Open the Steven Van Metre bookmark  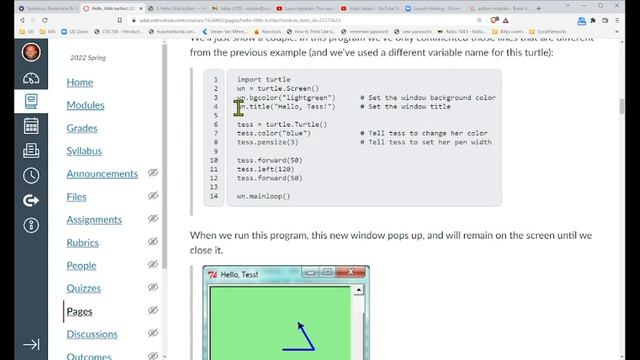pyautogui.click(x=225, y=31)
